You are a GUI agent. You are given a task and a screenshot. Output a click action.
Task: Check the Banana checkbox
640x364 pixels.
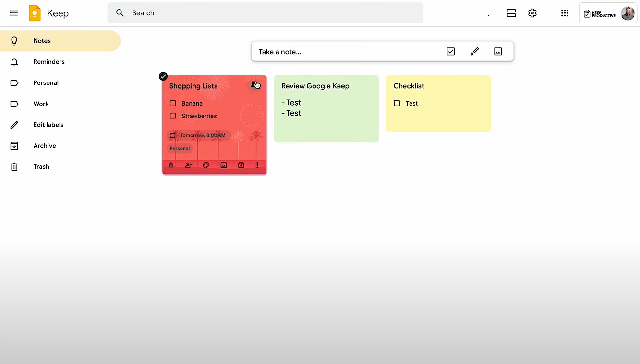point(173,103)
